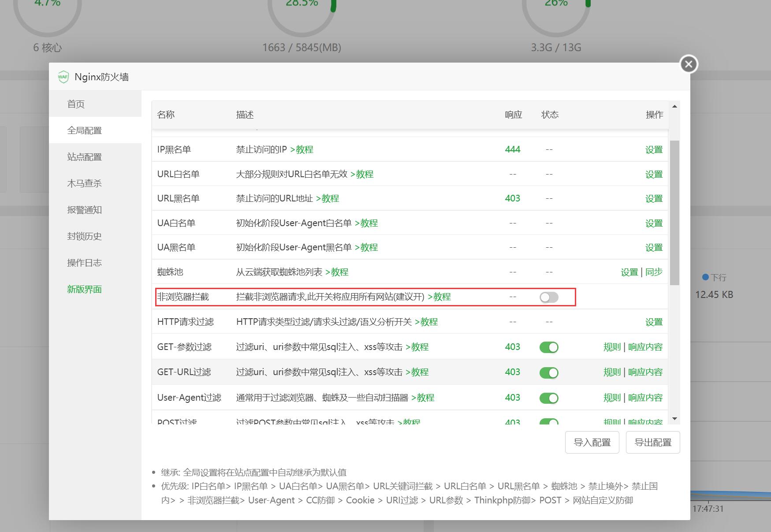Open 规则 for GET-参数过滤
The width and height of the screenshot is (771, 532).
tap(612, 347)
